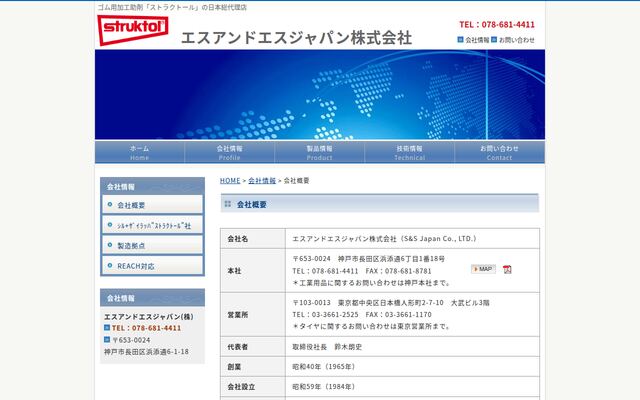This screenshot has height=400, width=640.
Task: Click 代表者 table header cell
Action: click(x=253, y=347)
